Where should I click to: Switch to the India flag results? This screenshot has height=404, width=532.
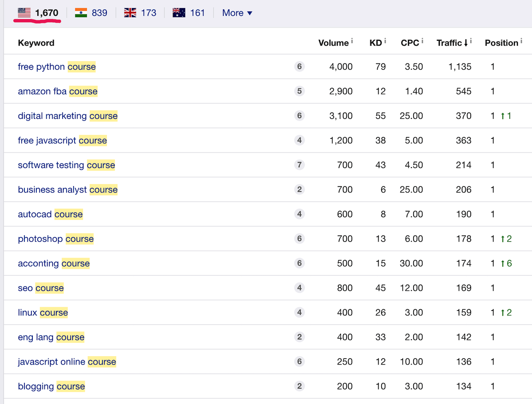[81, 13]
